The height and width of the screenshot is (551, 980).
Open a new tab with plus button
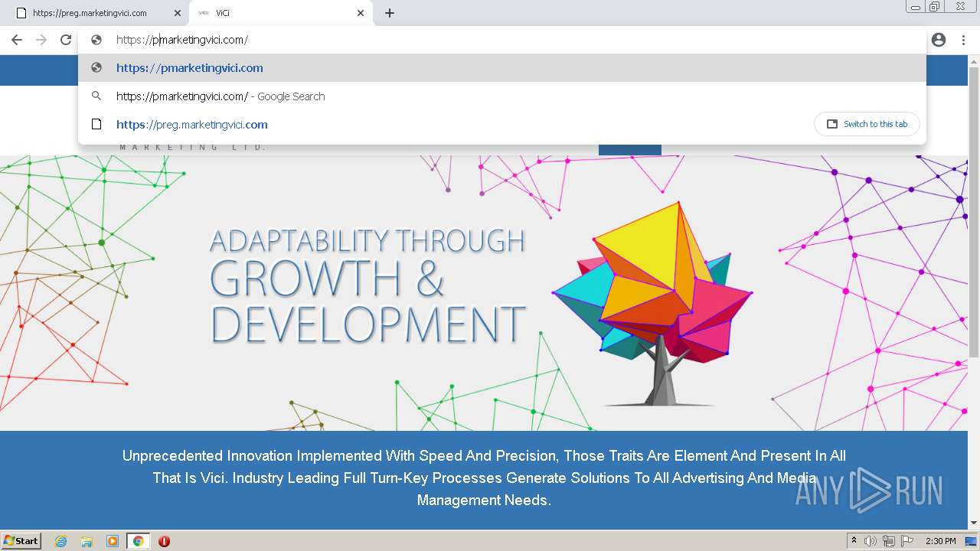(x=390, y=13)
